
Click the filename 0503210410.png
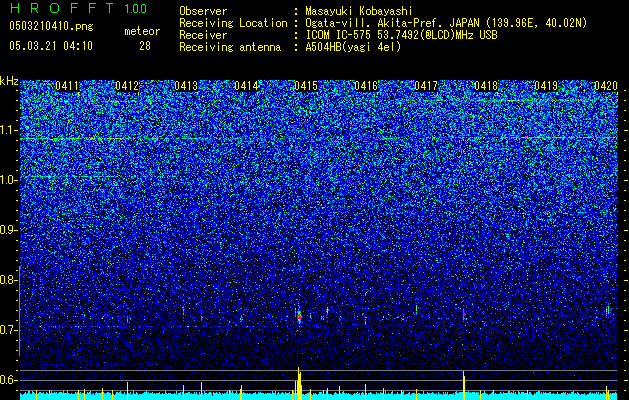51,26
